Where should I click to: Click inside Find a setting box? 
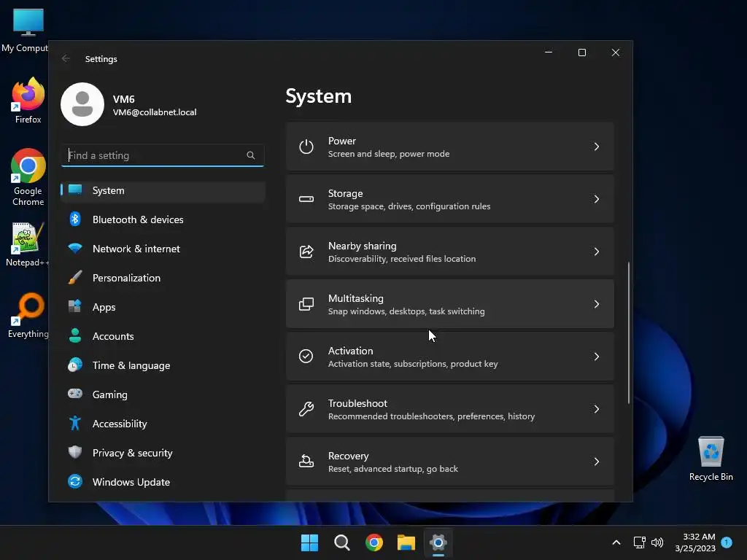pos(163,155)
